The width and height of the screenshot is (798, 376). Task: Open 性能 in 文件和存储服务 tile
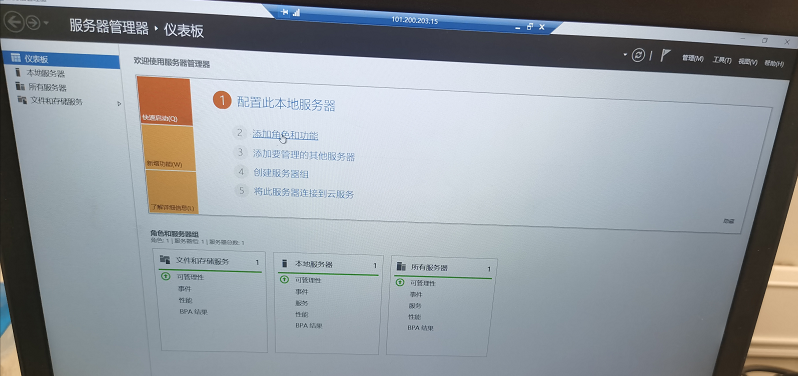point(186,300)
